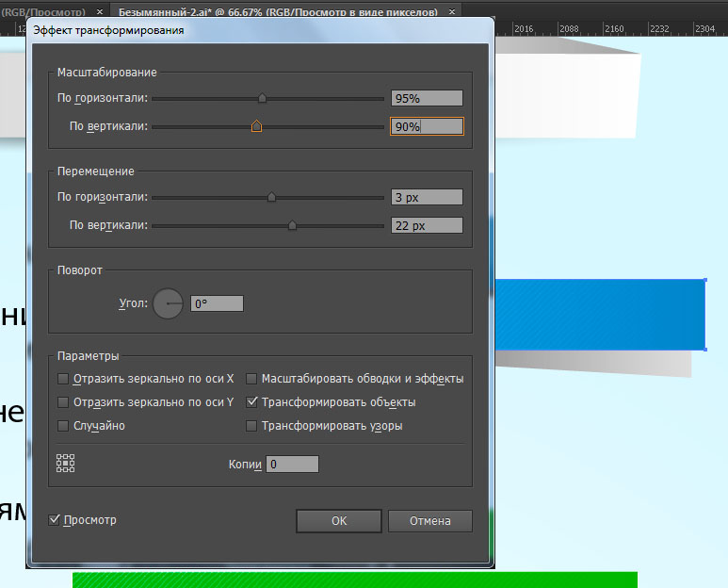Turn off the Просмотр preview checkbox
Image resolution: width=728 pixels, height=588 pixels.
[55, 519]
